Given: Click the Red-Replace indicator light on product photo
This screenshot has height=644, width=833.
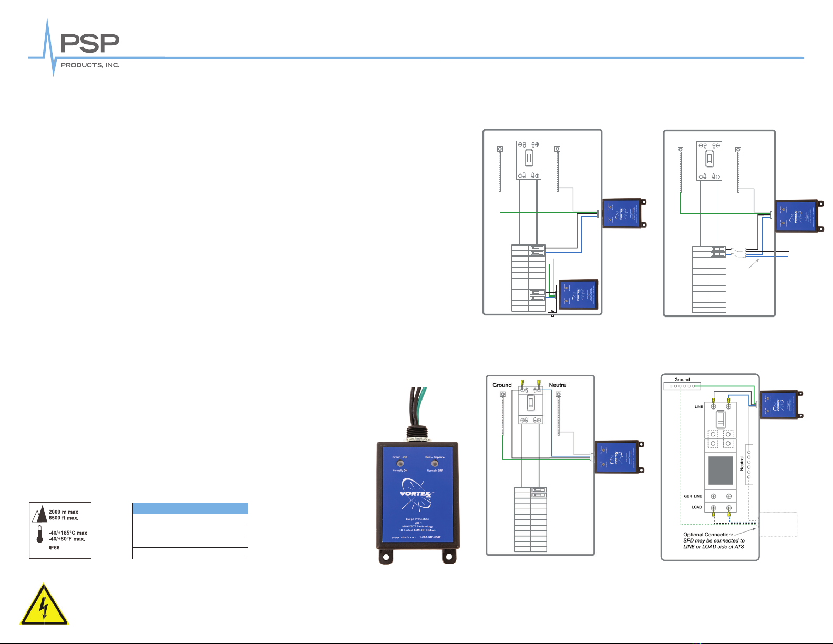Looking at the screenshot, I should pos(435,464).
